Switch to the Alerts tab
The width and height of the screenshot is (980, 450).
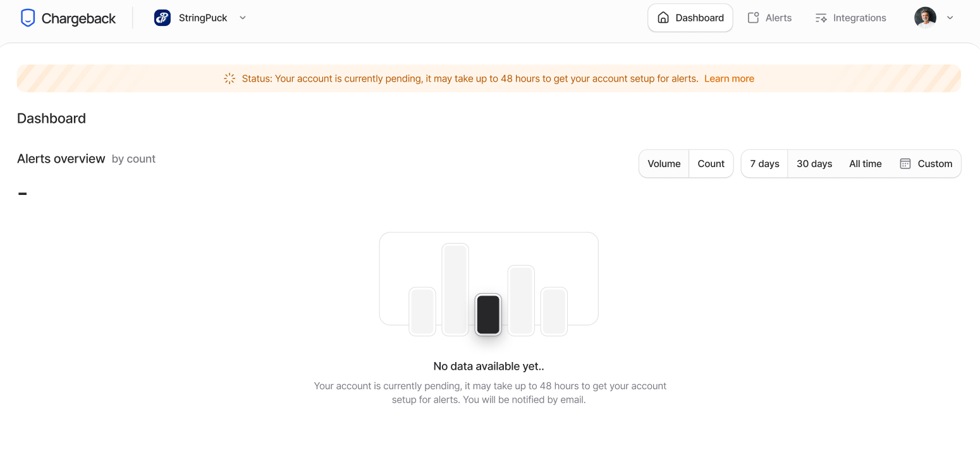click(769, 18)
